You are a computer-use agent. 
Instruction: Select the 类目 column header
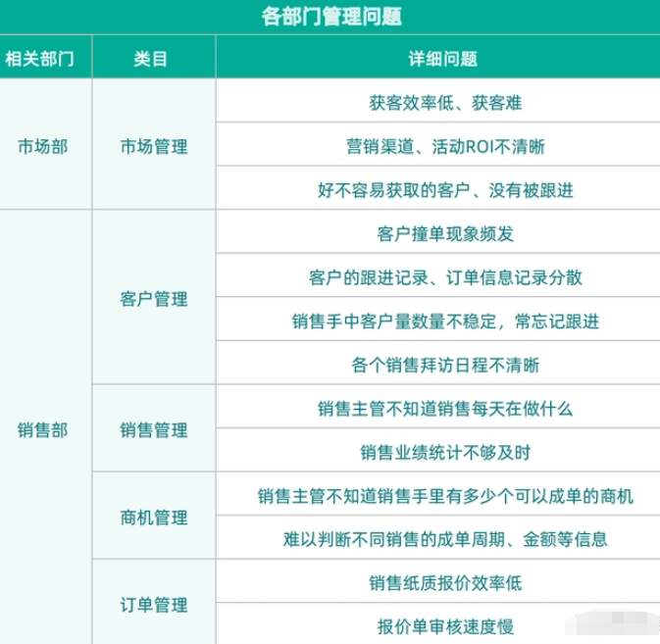[x=152, y=59]
